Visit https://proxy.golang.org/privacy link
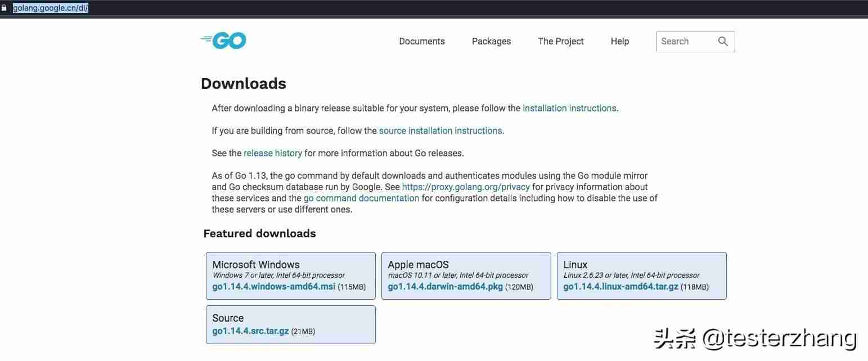 click(466, 187)
